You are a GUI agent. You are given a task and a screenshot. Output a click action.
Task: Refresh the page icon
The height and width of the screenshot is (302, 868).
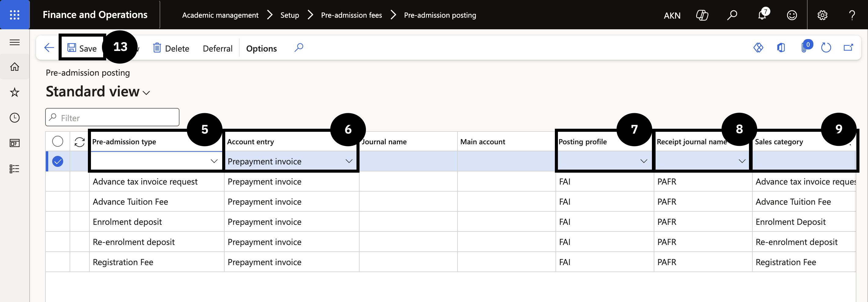click(x=826, y=48)
